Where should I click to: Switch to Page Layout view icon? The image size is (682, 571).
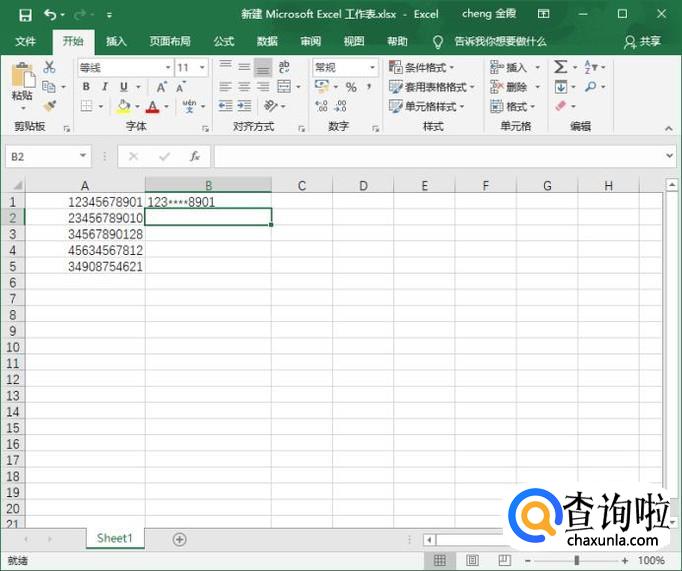[472, 560]
